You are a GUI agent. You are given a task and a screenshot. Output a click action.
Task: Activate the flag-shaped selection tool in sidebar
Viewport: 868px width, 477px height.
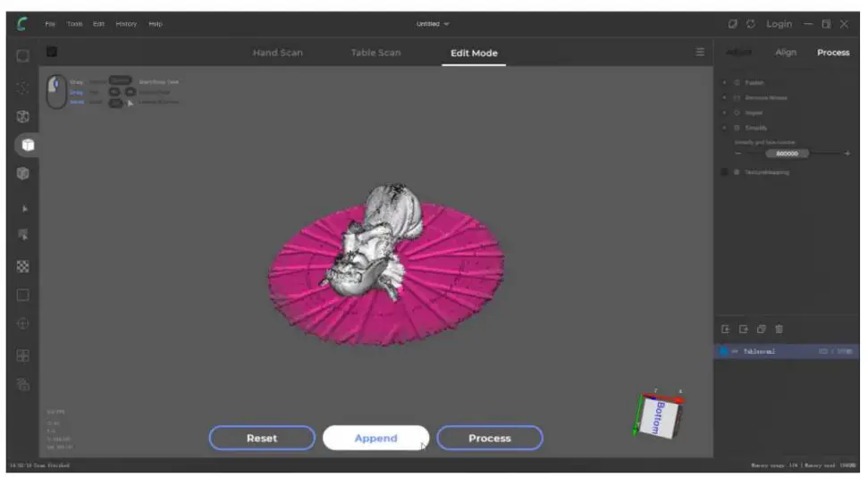point(23,235)
